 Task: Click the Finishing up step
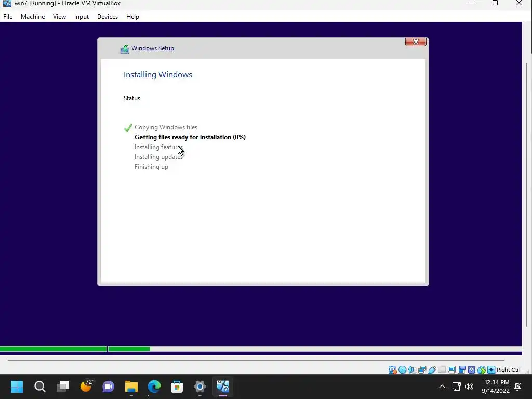click(x=151, y=167)
